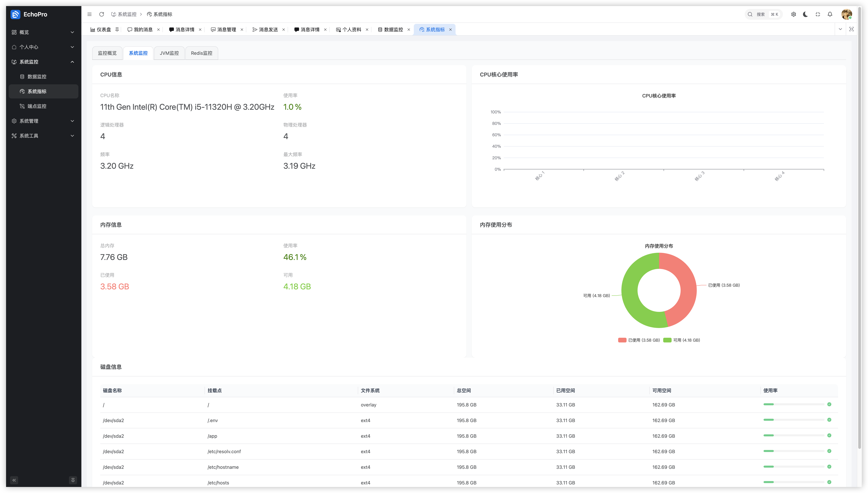Open 端点监控 in the sidebar
Viewport: 868px width, 493px height.
[x=37, y=106]
